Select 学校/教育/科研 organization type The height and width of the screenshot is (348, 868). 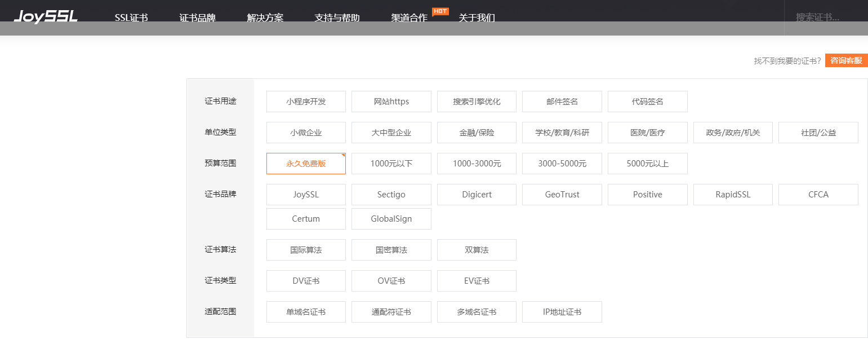[562, 133]
